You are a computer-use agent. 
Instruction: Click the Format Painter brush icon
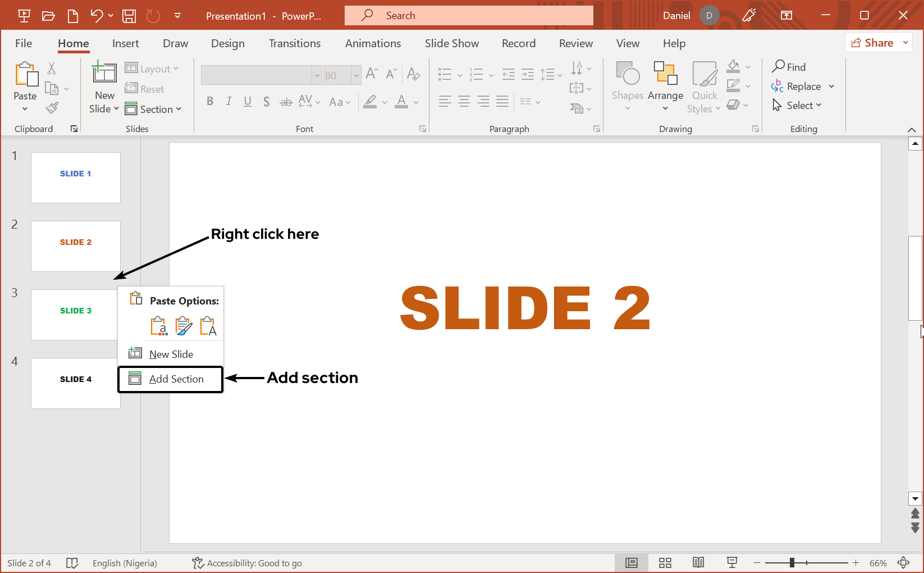[x=52, y=108]
